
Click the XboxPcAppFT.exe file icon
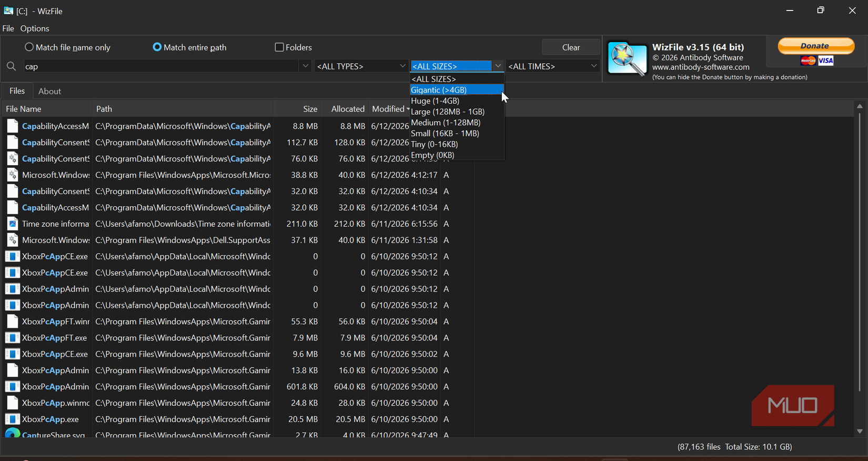[x=13, y=338]
